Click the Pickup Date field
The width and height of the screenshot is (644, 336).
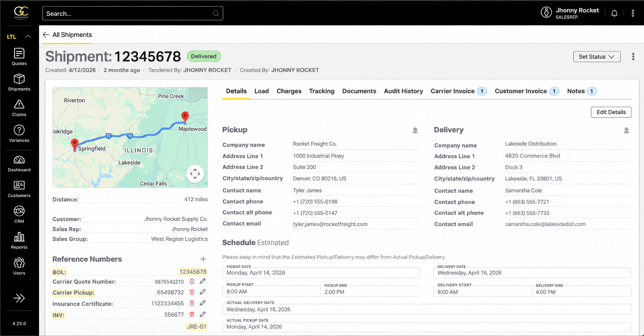coord(321,273)
